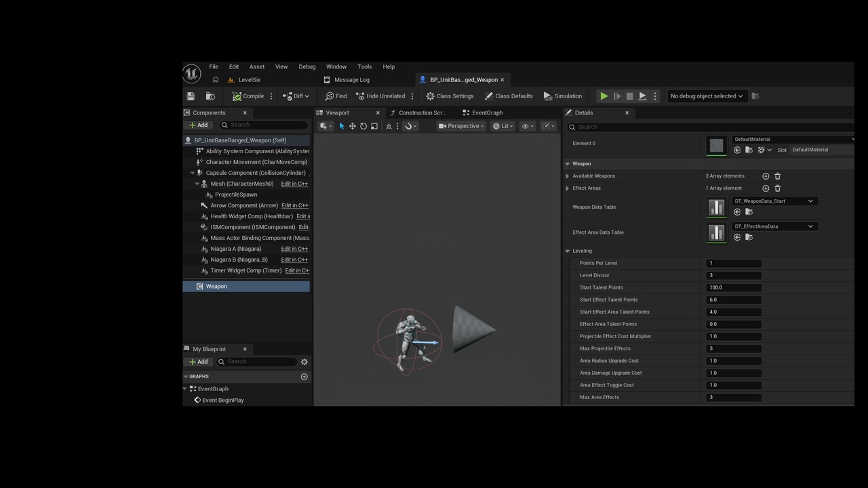This screenshot has height=488, width=868.
Task: Click the toolbar's Browse to asset icon next to Save
Action: point(210,96)
